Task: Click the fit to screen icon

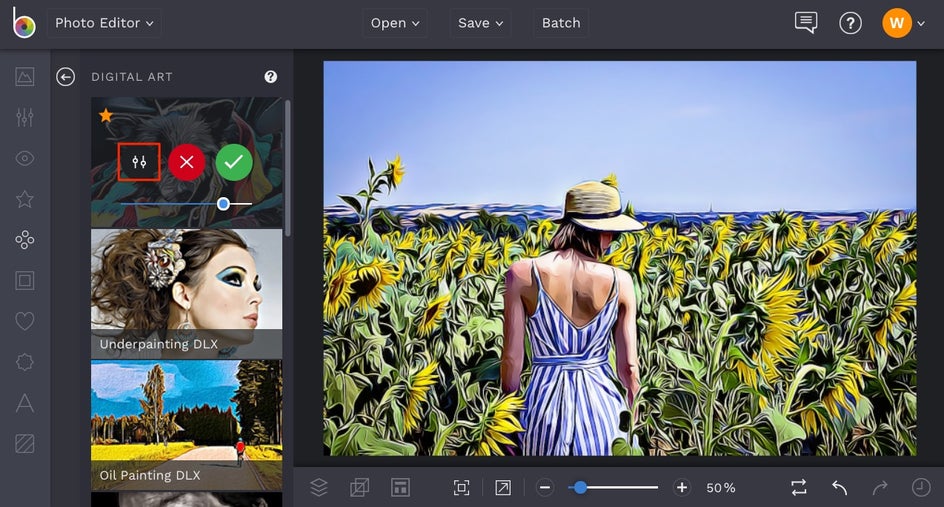Action: pos(461,487)
